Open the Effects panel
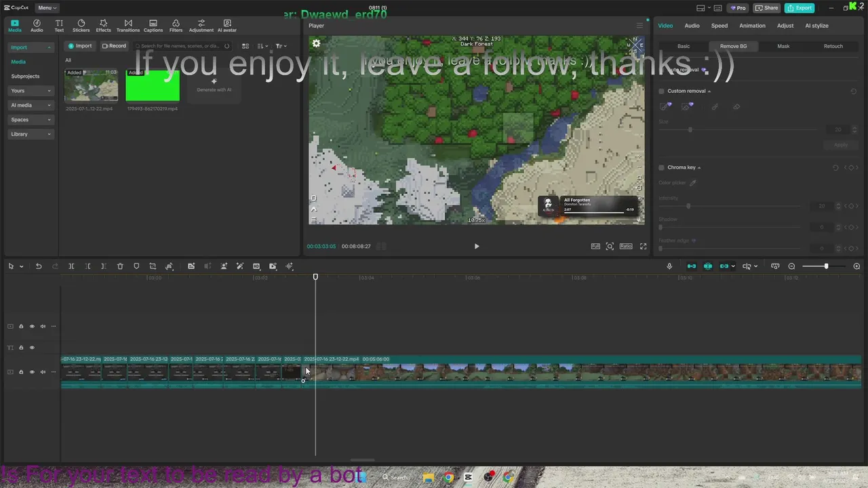Screen dimensions: 868x488 point(103,26)
